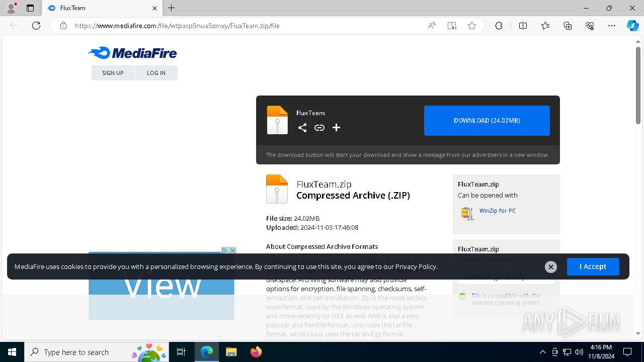The height and width of the screenshot is (362, 644).
Task: Refresh the page
Action: [36, 26]
